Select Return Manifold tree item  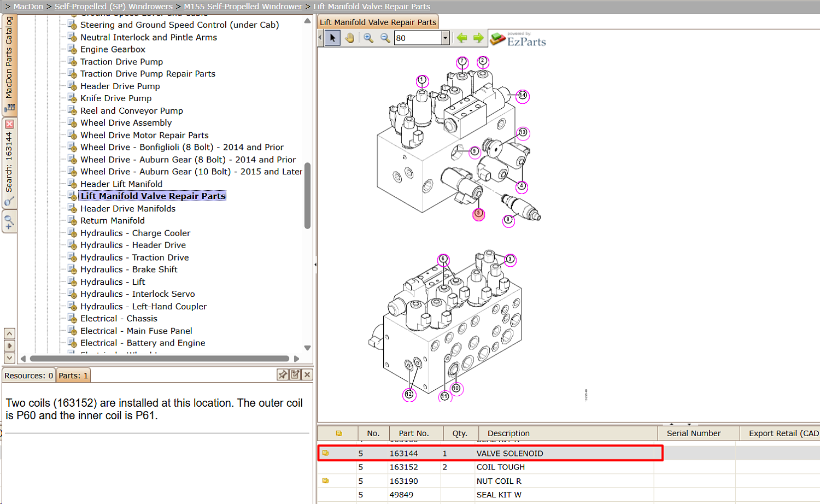113,221
